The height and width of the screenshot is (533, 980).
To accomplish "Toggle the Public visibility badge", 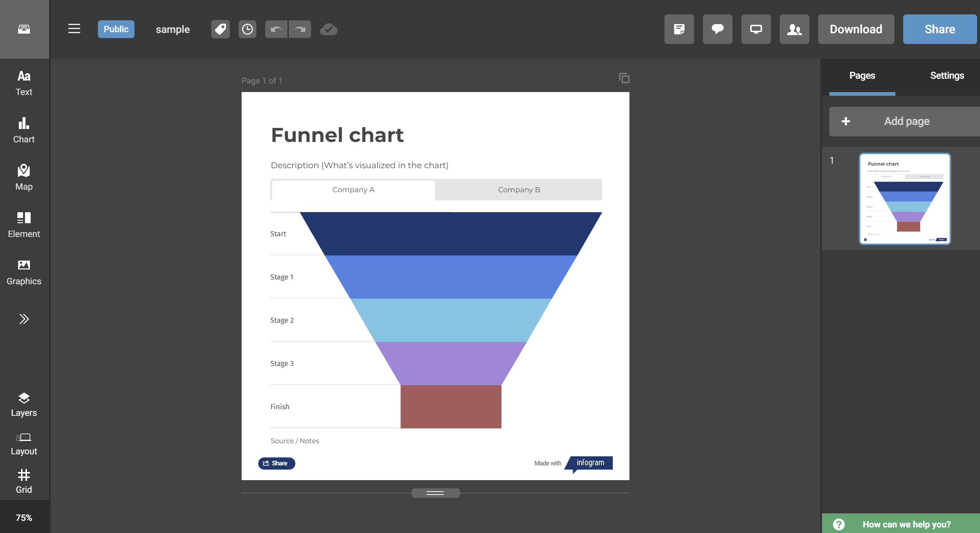I will click(x=116, y=29).
